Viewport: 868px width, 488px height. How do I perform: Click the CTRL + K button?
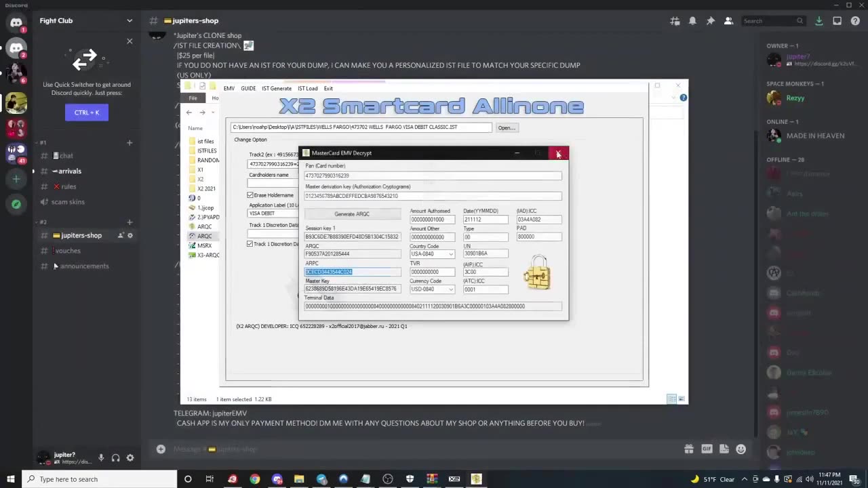(87, 113)
